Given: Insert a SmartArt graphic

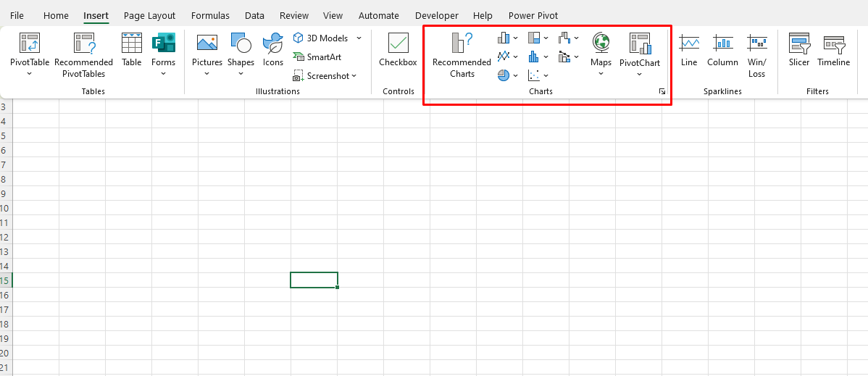Looking at the screenshot, I should pyautogui.click(x=317, y=57).
